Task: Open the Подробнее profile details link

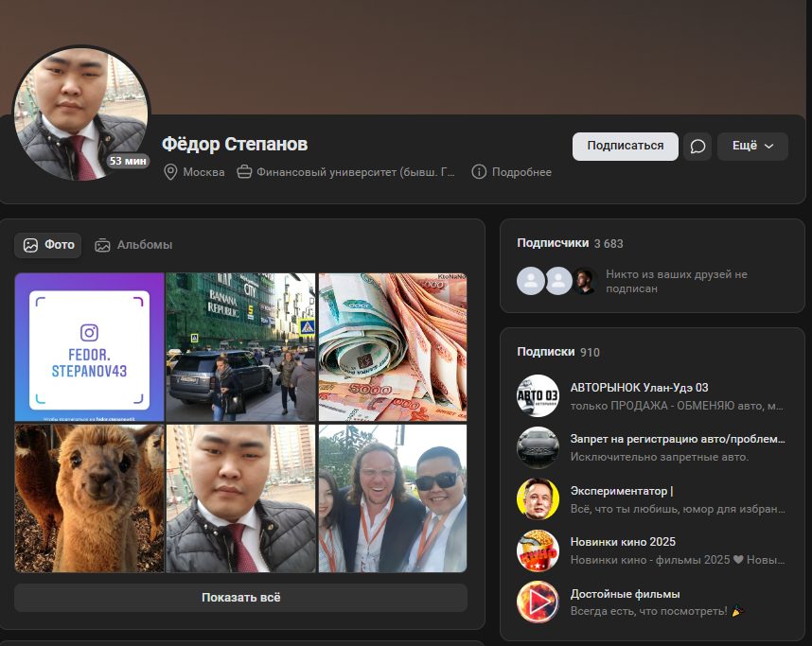Action: click(x=521, y=172)
